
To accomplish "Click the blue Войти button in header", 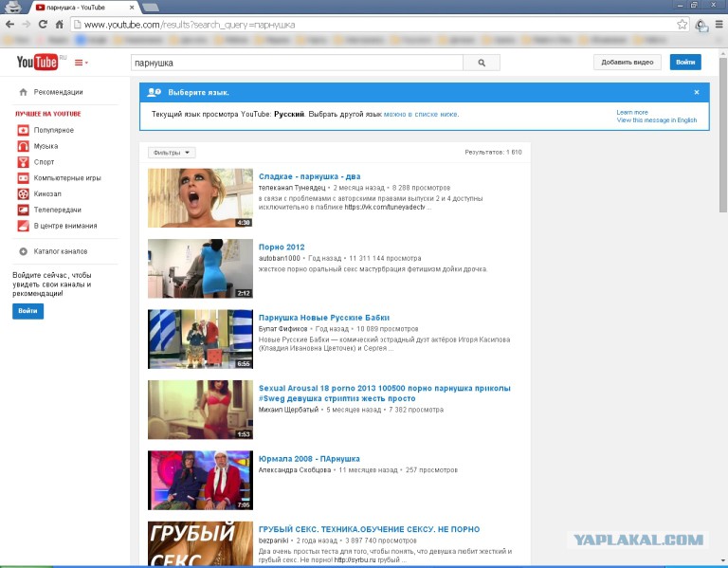I will coord(685,63).
